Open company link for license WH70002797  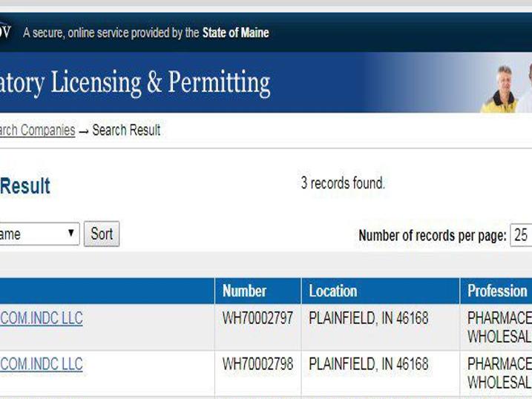click(42, 319)
